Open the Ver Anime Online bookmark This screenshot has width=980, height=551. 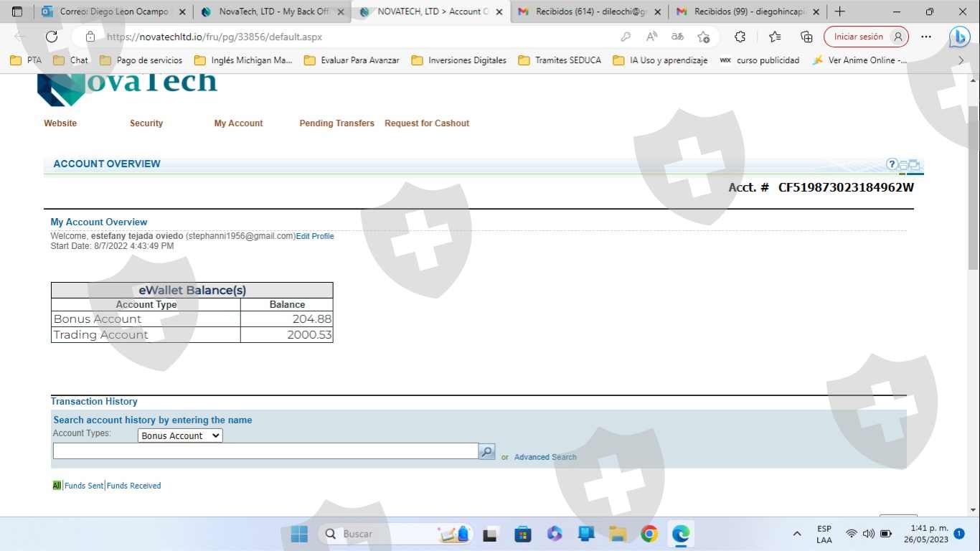859,60
